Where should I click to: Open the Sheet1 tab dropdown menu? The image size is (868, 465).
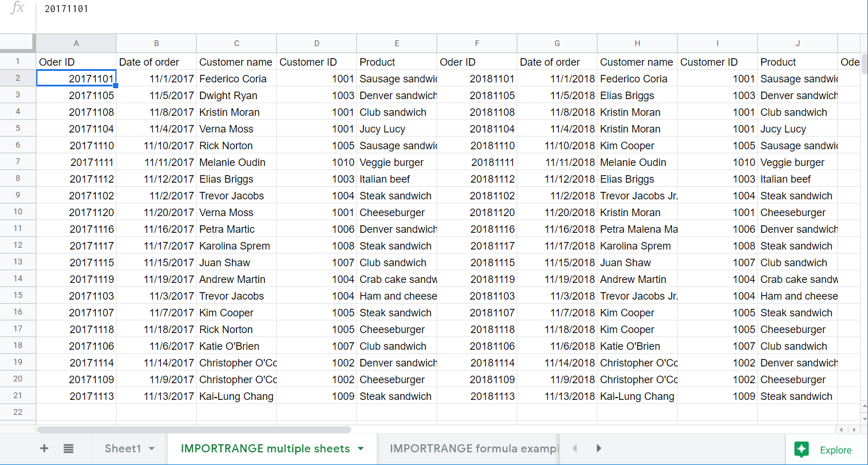(151, 448)
